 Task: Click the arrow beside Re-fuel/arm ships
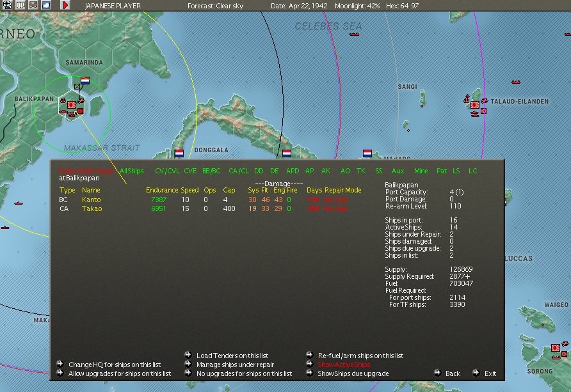[x=310, y=355]
